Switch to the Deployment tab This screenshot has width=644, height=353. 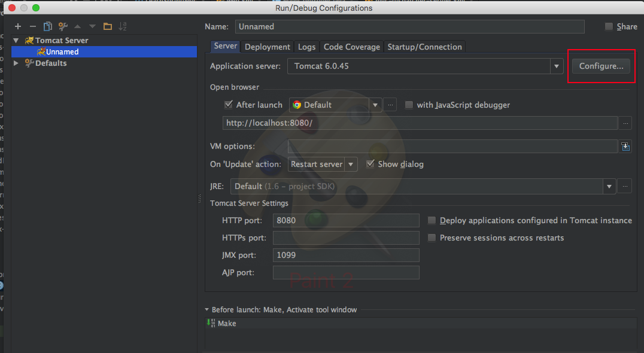pyautogui.click(x=268, y=47)
